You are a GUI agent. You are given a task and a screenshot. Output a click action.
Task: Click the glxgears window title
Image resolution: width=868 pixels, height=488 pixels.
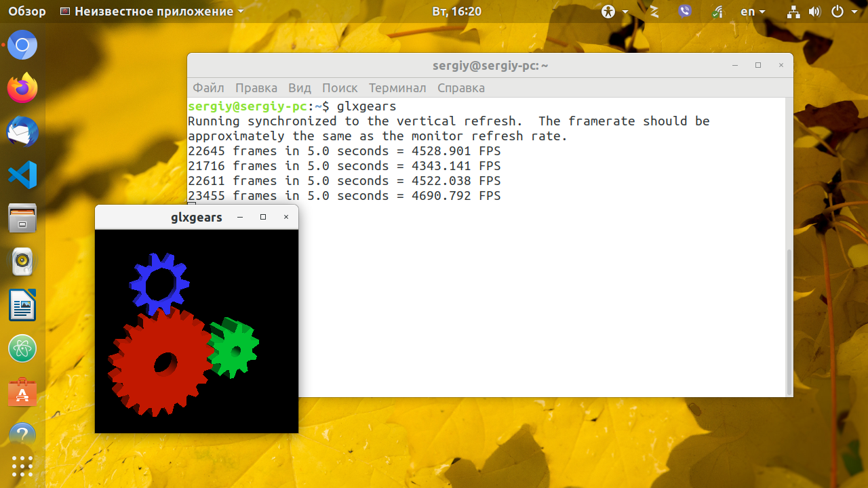click(197, 218)
